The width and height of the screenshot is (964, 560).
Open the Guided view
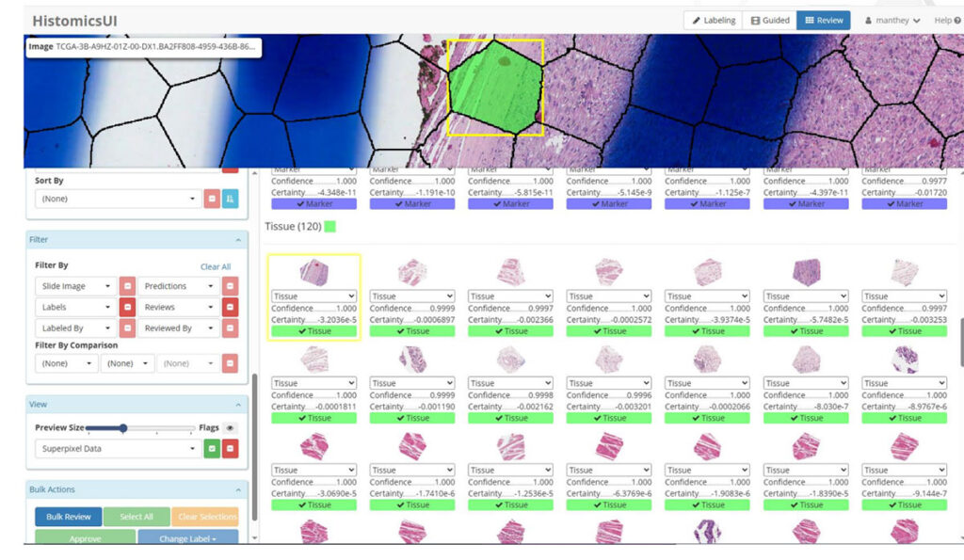point(771,19)
